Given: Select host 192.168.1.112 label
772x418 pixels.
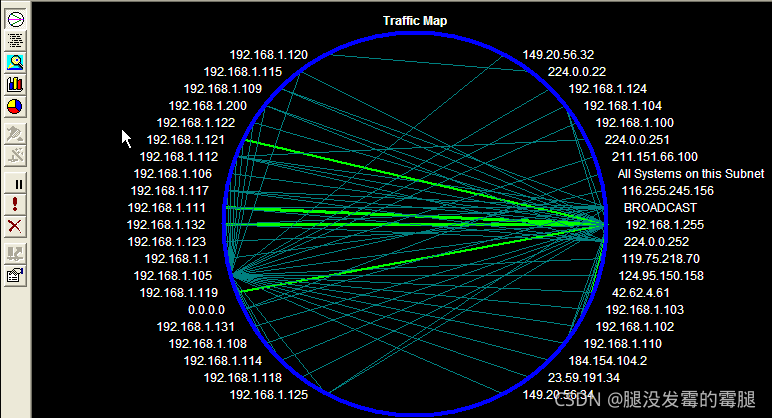Looking at the screenshot, I should pyautogui.click(x=179, y=157).
